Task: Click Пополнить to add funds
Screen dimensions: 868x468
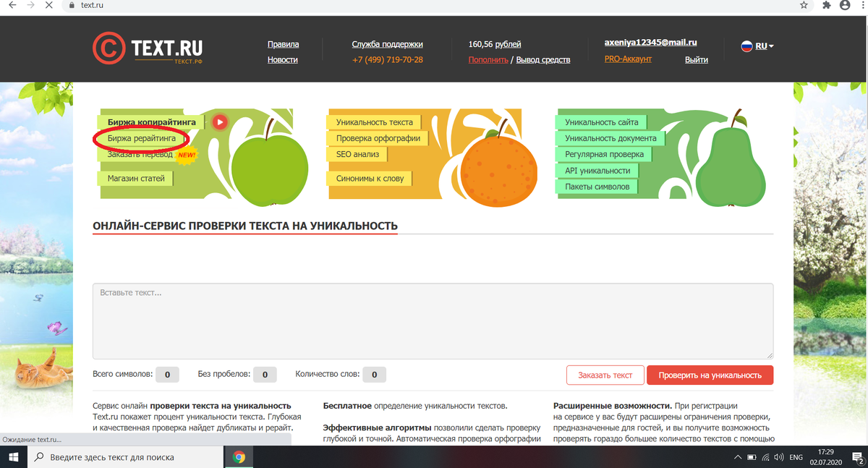Action: [x=488, y=60]
